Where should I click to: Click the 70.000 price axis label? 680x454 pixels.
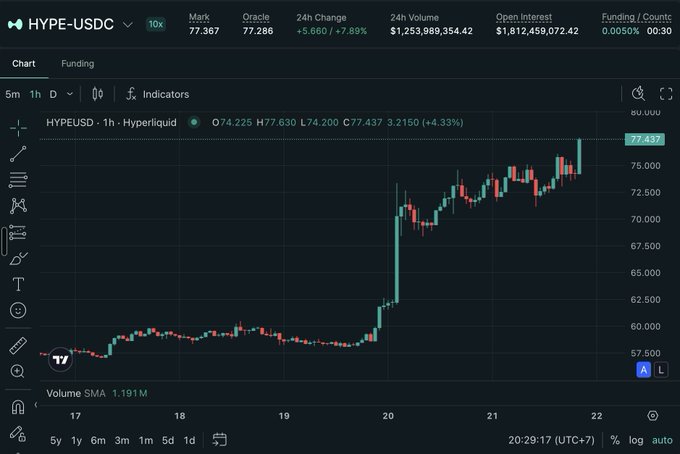(645, 219)
